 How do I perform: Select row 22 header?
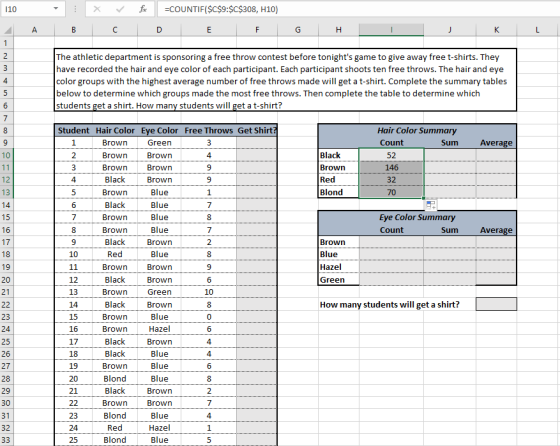tap(6, 305)
